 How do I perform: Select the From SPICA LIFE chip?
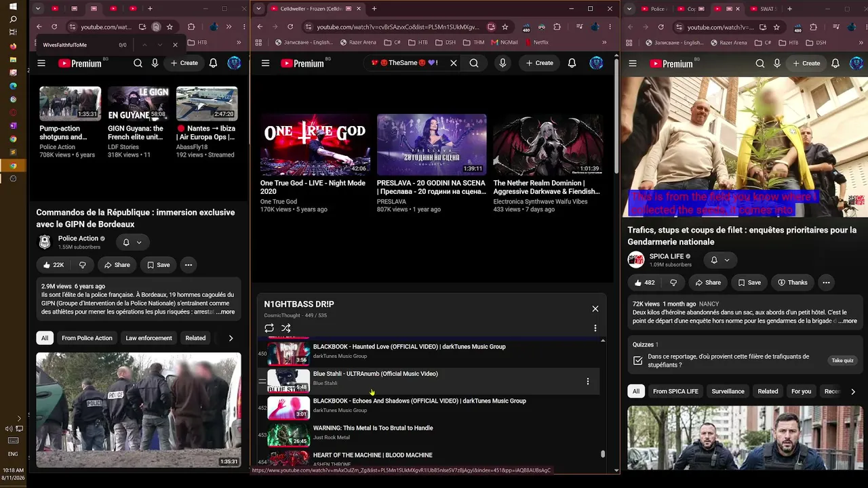coord(675,391)
